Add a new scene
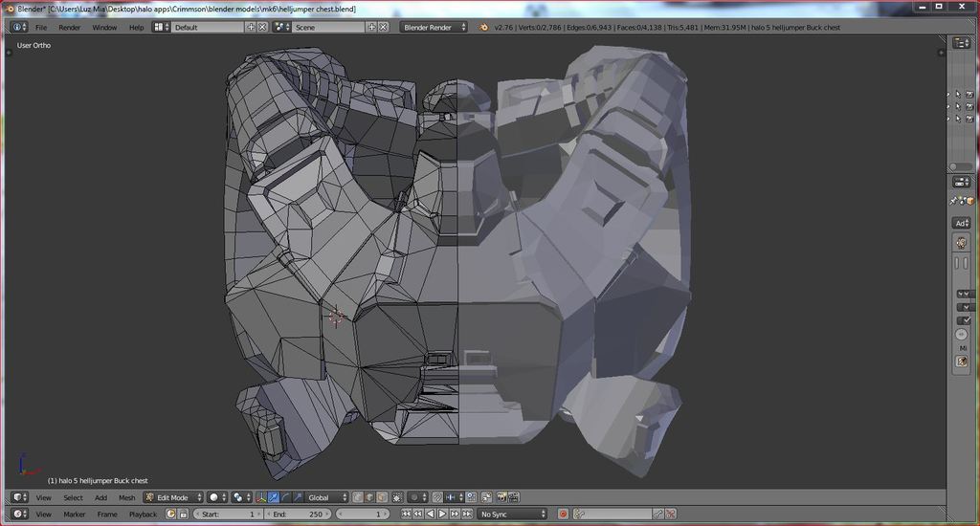980x526 pixels. pos(372,27)
